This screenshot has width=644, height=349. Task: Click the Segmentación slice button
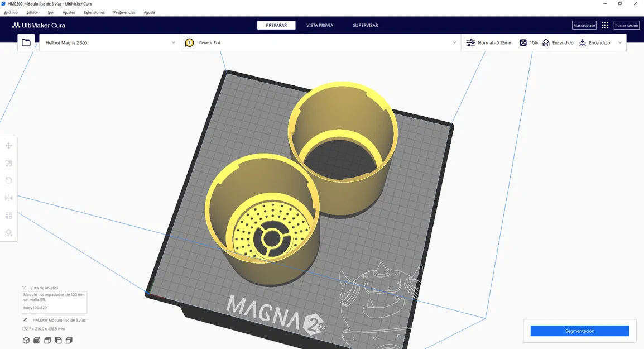pos(580,331)
